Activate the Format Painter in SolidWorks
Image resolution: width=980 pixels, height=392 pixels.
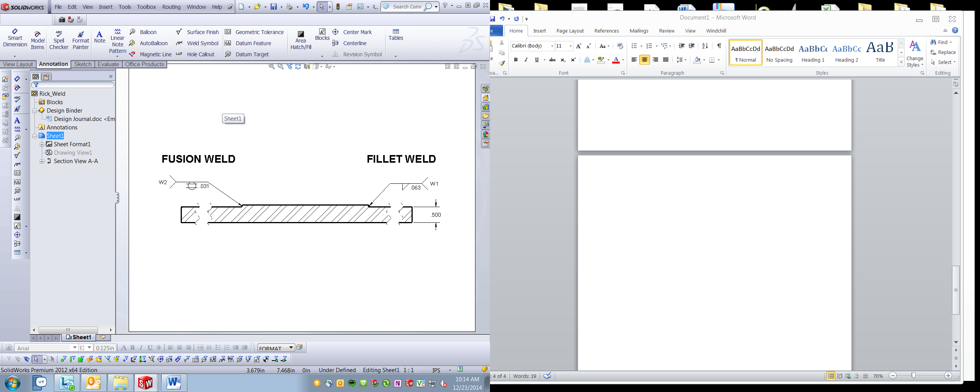click(81, 40)
